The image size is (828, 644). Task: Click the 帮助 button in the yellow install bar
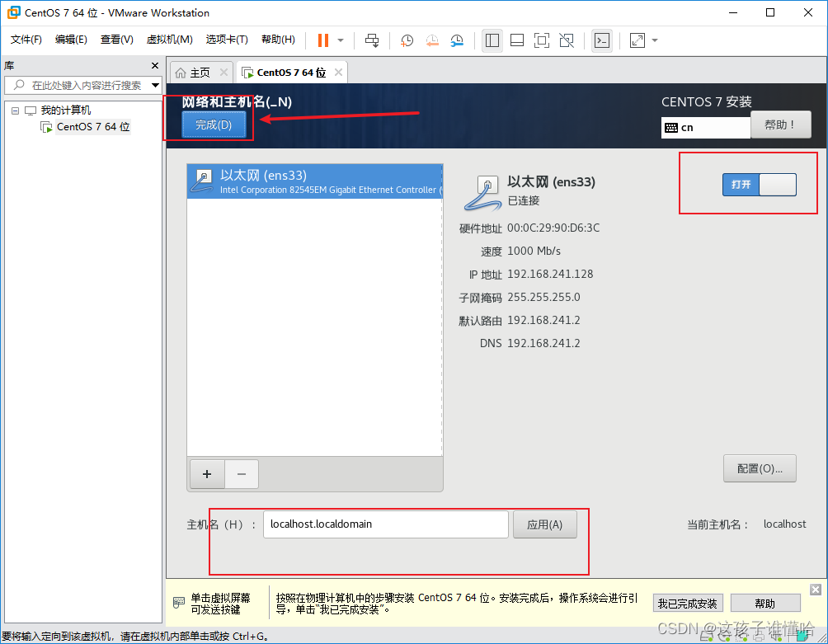pyautogui.click(x=765, y=604)
